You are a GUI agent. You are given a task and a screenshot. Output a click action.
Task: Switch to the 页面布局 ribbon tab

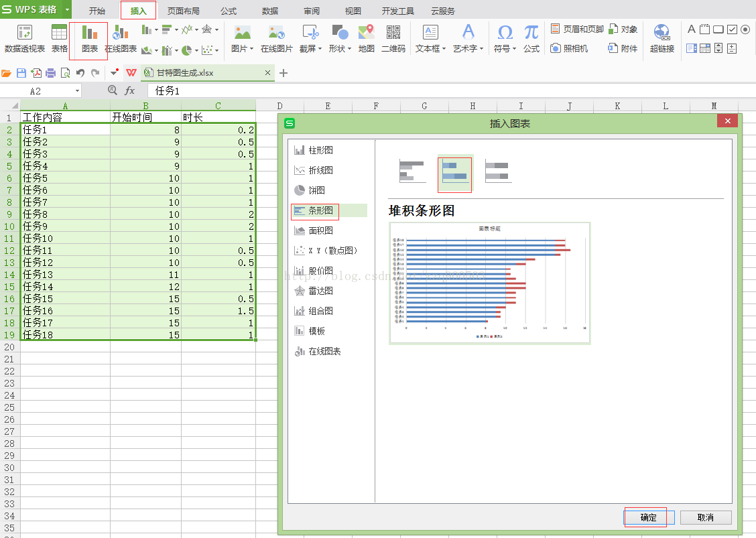[183, 11]
